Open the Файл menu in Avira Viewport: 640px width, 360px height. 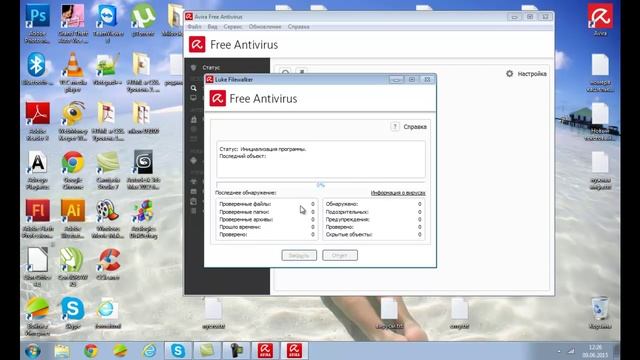[194, 27]
